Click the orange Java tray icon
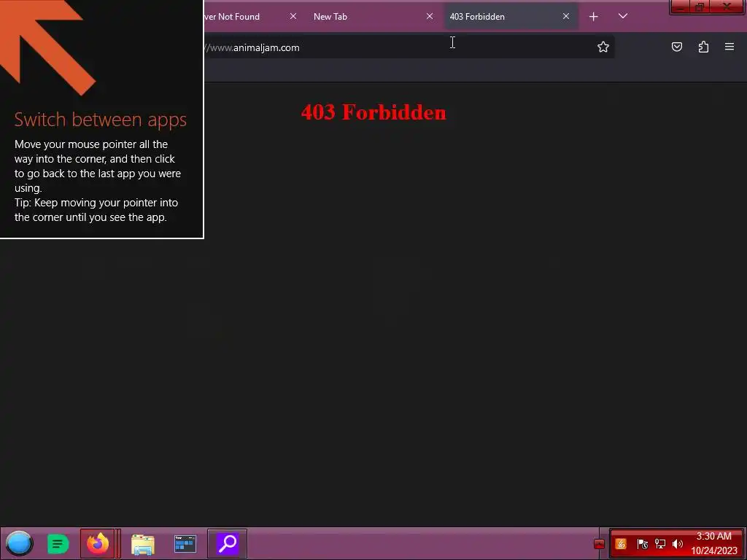Screen dimensions: 747x560 coord(621,544)
